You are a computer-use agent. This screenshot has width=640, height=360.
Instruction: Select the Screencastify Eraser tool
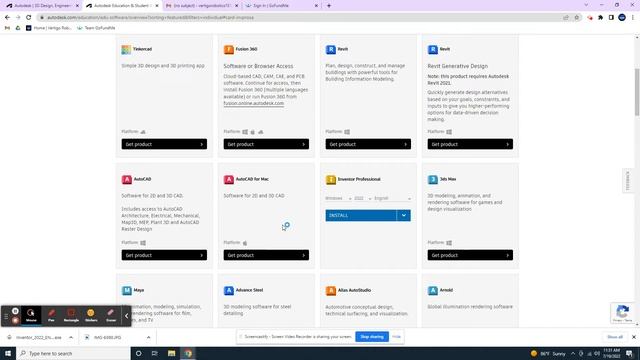[x=111, y=316]
